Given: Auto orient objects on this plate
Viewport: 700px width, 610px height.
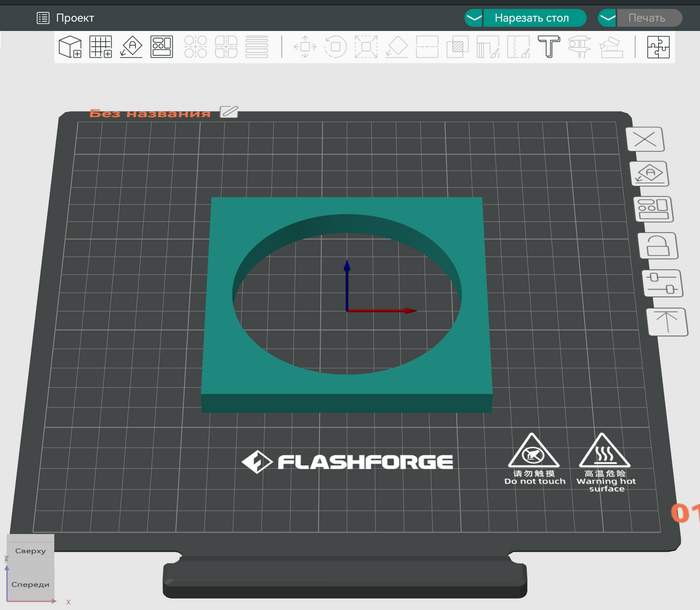Looking at the screenshot, I should (x=650, y=174).
